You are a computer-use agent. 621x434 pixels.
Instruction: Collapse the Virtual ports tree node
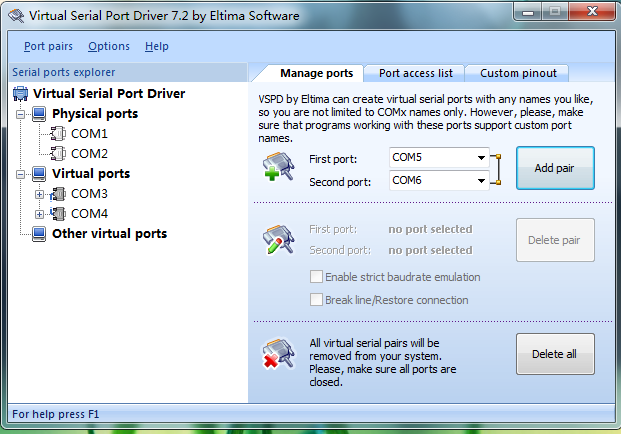coord(20,174)
